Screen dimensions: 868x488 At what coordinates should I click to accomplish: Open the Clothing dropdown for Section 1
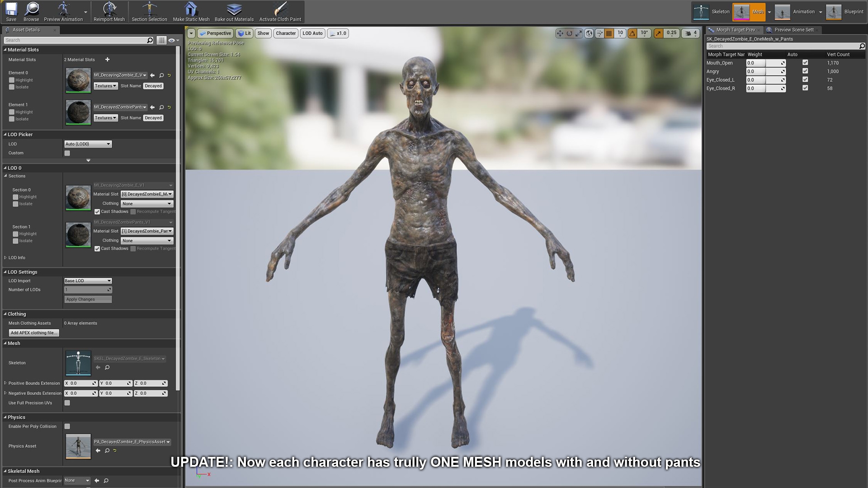pos(147,241)
